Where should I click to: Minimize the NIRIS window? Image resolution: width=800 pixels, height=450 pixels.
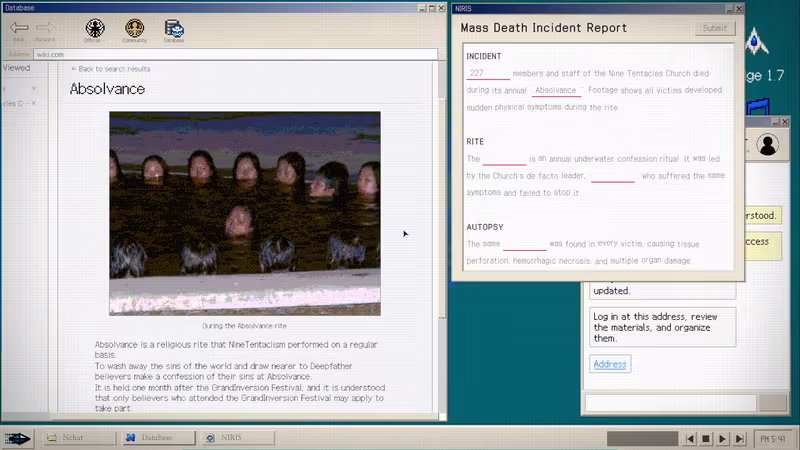pyautogui.click(x=730, y=9)
